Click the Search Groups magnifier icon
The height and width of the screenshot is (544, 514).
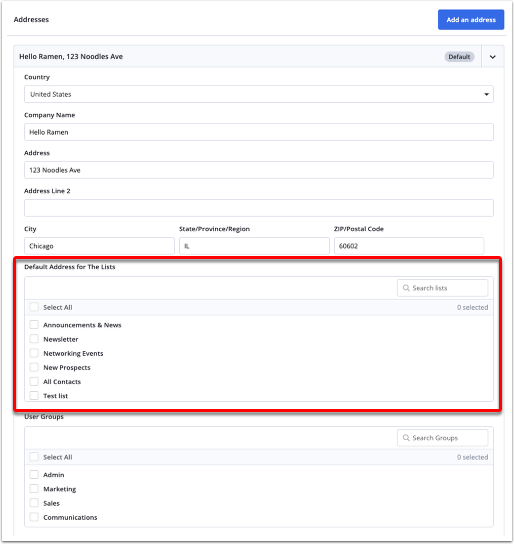406,438
